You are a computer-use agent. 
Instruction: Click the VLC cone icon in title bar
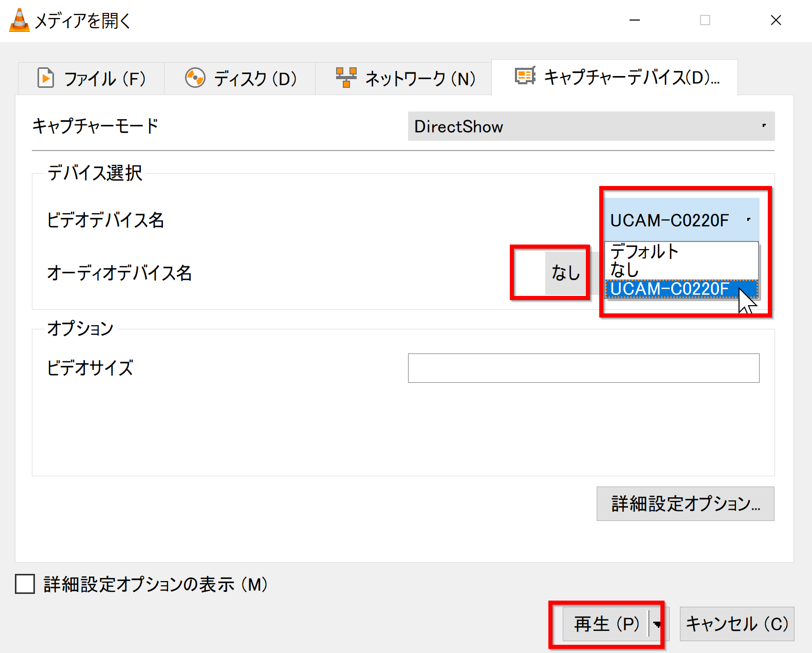click(x=20, y=20)
